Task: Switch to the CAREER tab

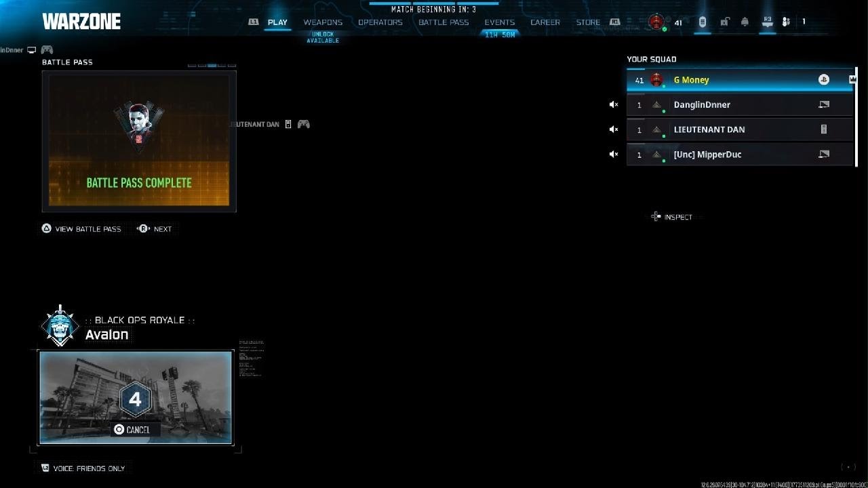Action: click(x=545, y=22)
